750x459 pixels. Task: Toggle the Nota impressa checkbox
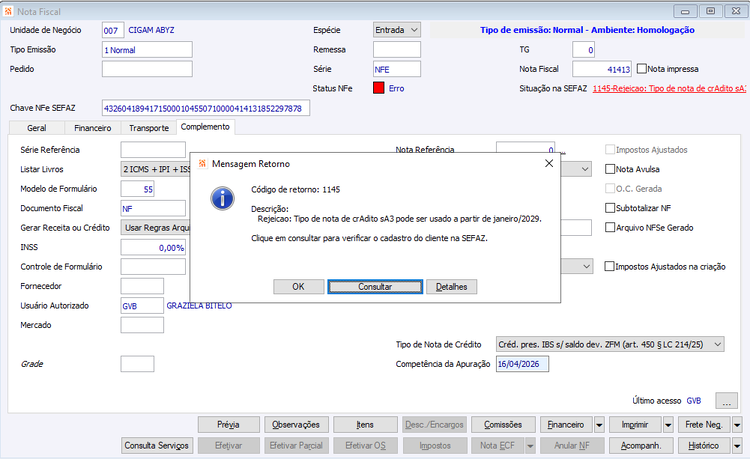[641, 69]
